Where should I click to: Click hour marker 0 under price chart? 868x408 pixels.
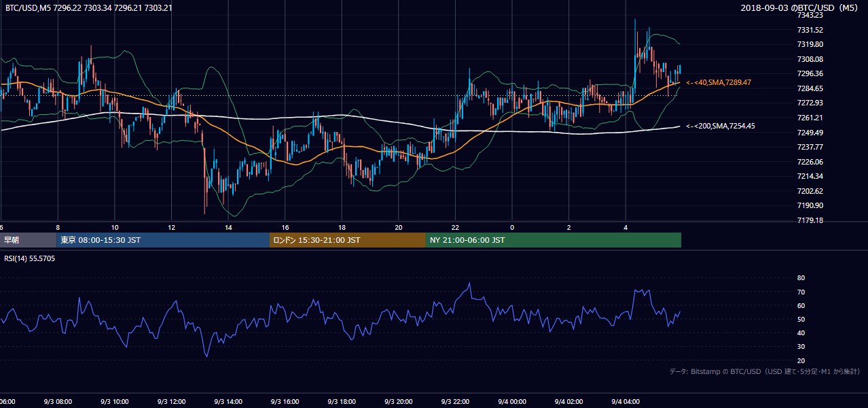pyautogui.click(x=511, y=227)
